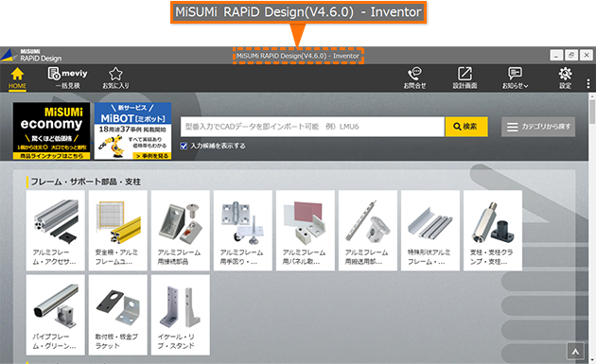Open アルミフレーム・アクセサ... category tile
This screenshot has width=596, height=364.
coord(56,231)
